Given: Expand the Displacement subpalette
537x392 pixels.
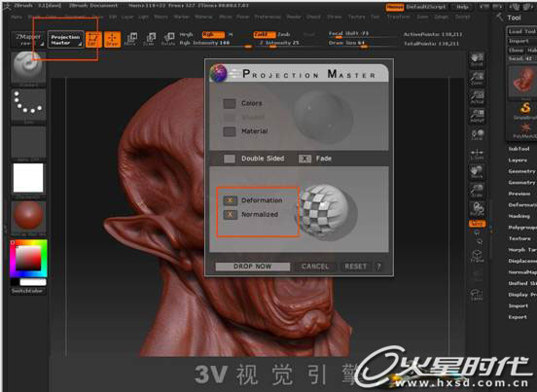Looking at the screenshot, I should point(522,261).
